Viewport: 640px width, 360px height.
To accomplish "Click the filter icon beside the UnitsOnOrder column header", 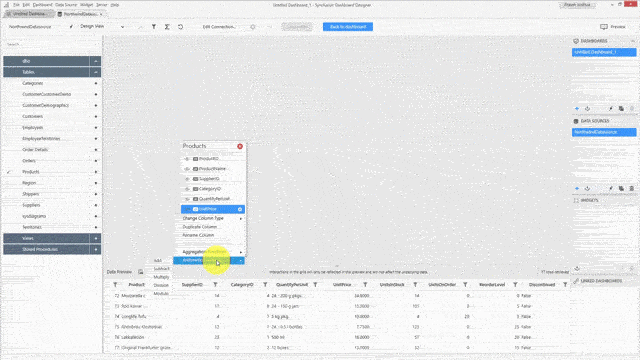I will click(x=465, y=284).
